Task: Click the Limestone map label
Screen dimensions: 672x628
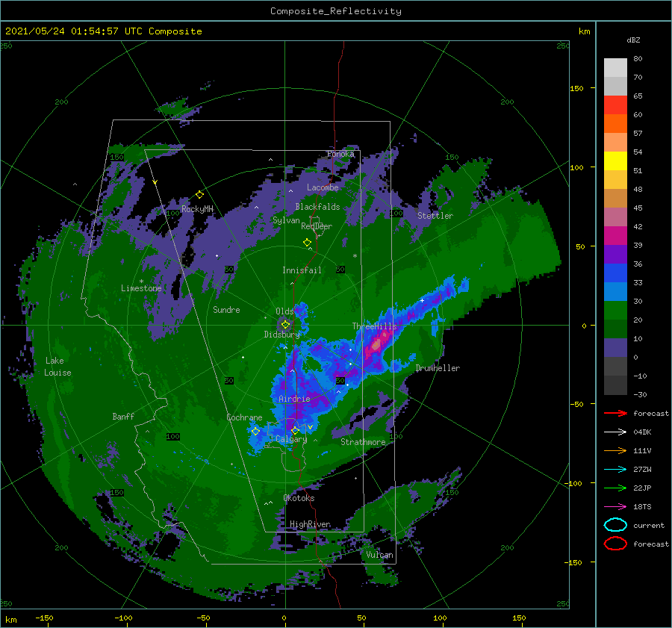Action: [x=141, y=288]
